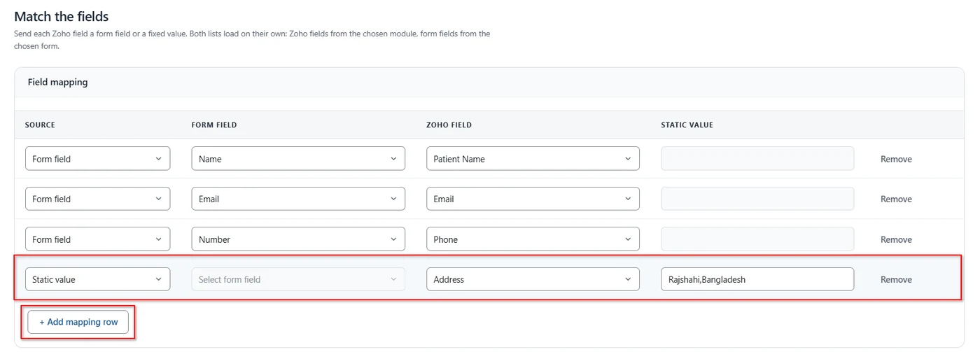Image resolution: width=980 pixels, height=352 pixels.
Task: Remove the Address static value row
Action: point(896,279)
